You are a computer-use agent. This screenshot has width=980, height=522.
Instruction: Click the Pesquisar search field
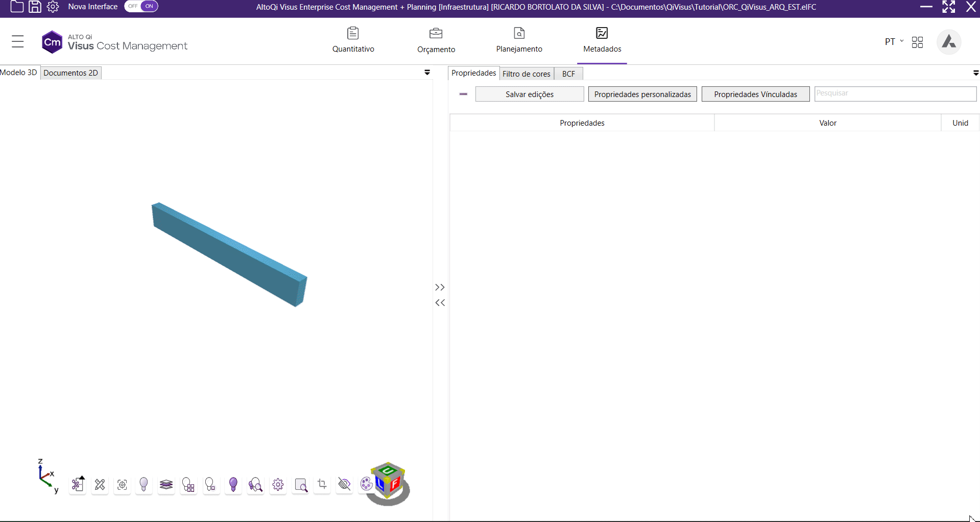pos(895,93)
